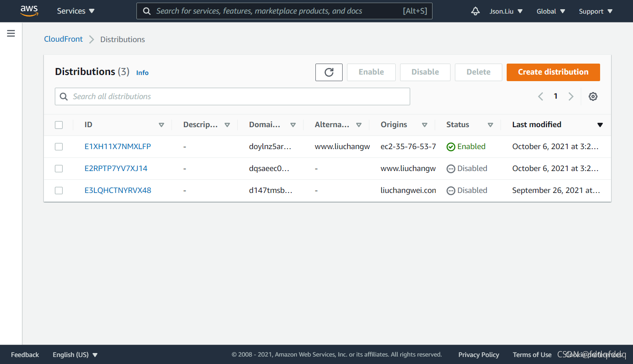
Task: Check the E3LQHCTNYRVX48 row checkbox
Action: coord(59,191)
